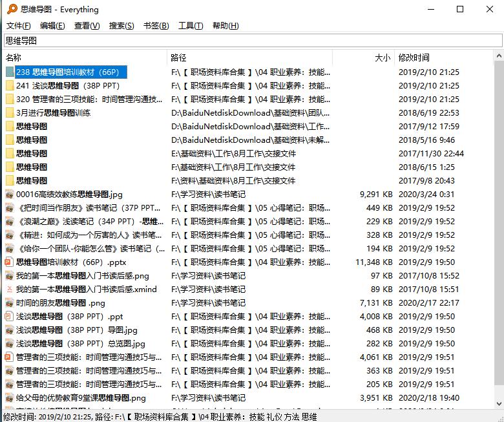Click size value 11,348 KB
Viewport: 504px width, 422px height.
click(374, 262)
